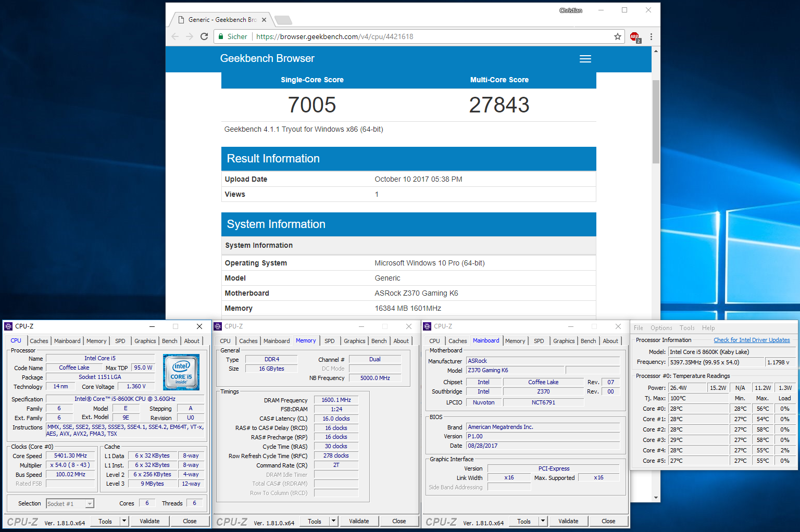The height and width of the screenshot is (532, 800).
Task: Bookmark page with the star icon
Action: point(618,36)
